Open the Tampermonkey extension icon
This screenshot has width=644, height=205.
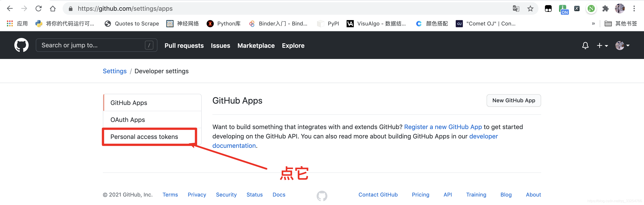(548, 9)
